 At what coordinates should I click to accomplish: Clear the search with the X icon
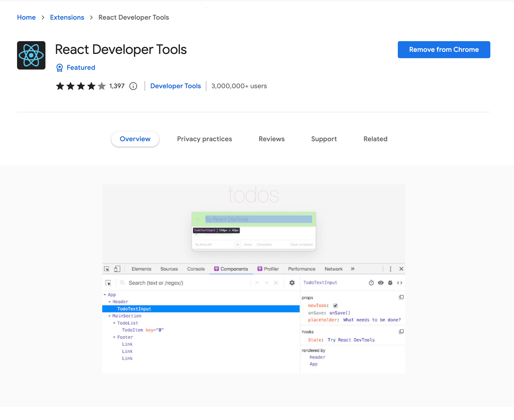click(276, 283)
